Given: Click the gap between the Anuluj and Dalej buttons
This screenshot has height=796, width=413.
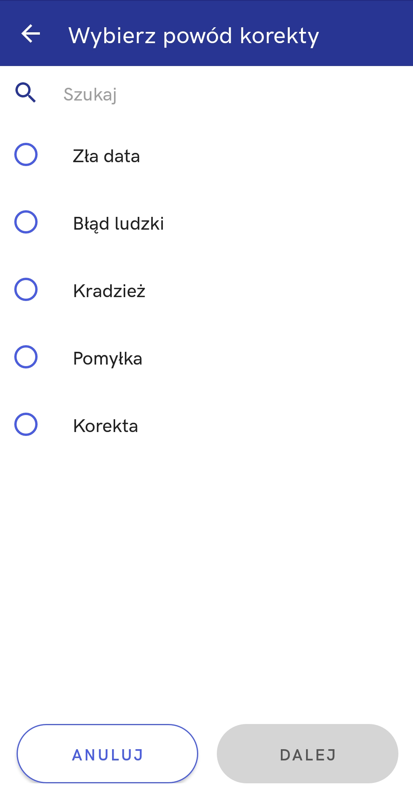Looking at the screenshot, I should (x=208, y=754).
